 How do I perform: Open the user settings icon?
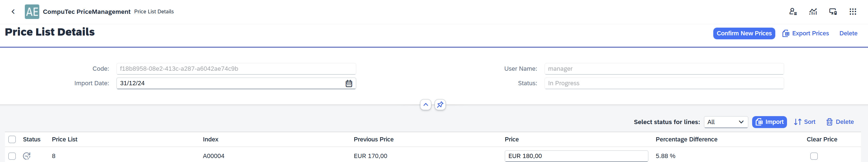(793, 12)
